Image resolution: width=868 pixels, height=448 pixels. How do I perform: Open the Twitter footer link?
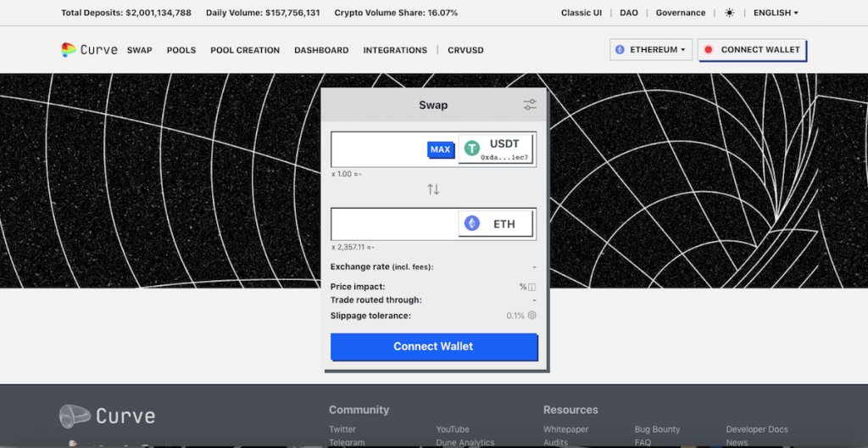click(x=342, y=429)
